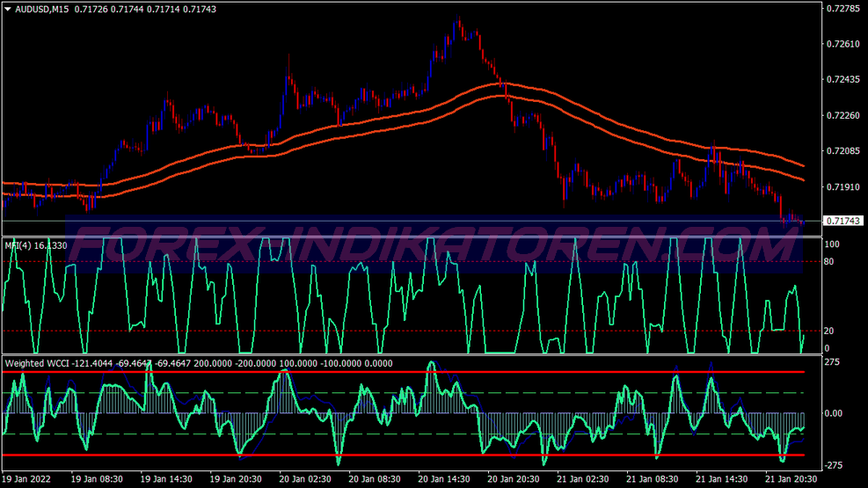
Task: Click the 0.72260 price scale value
Action: click(x=843, y=115)
